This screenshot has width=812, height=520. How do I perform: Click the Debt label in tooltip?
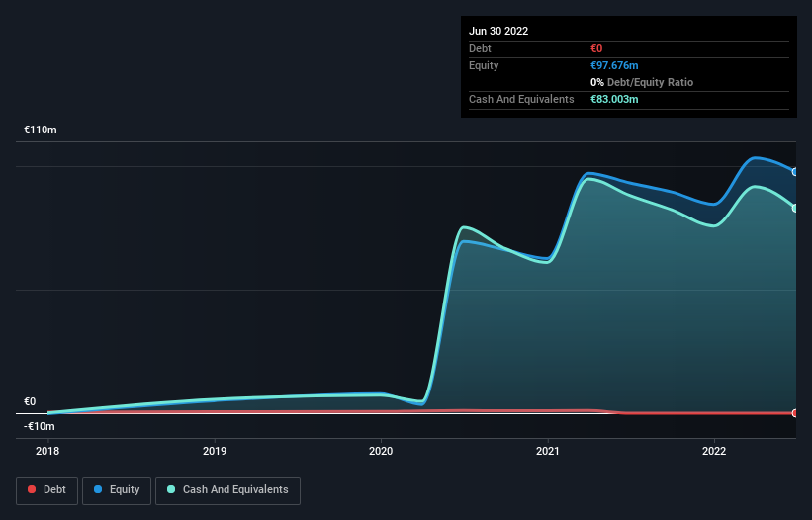pyautogui.click(x=480, y=48)
